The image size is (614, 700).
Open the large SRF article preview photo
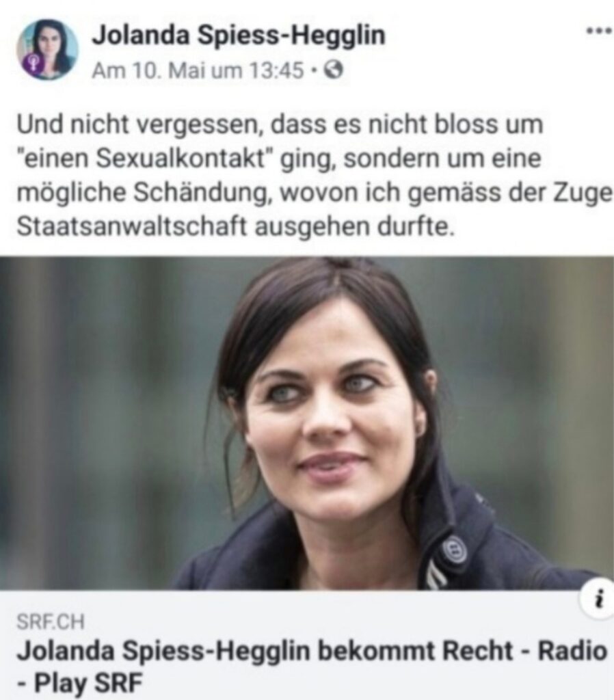[x=307, y=423]
